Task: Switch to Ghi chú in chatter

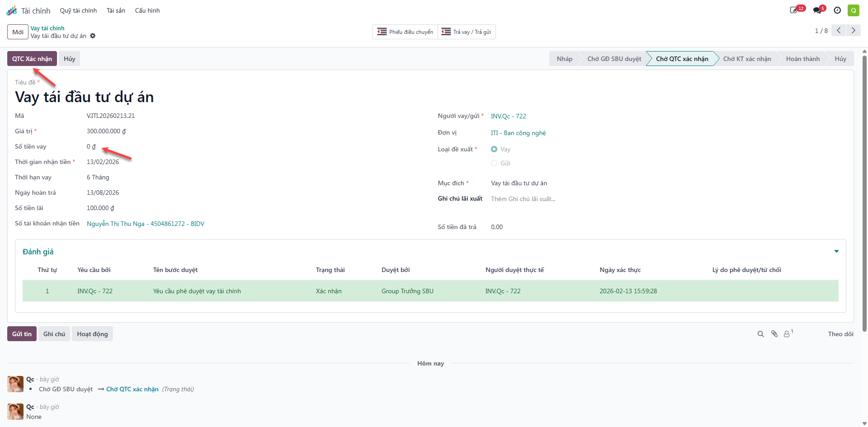Action: 54,334
